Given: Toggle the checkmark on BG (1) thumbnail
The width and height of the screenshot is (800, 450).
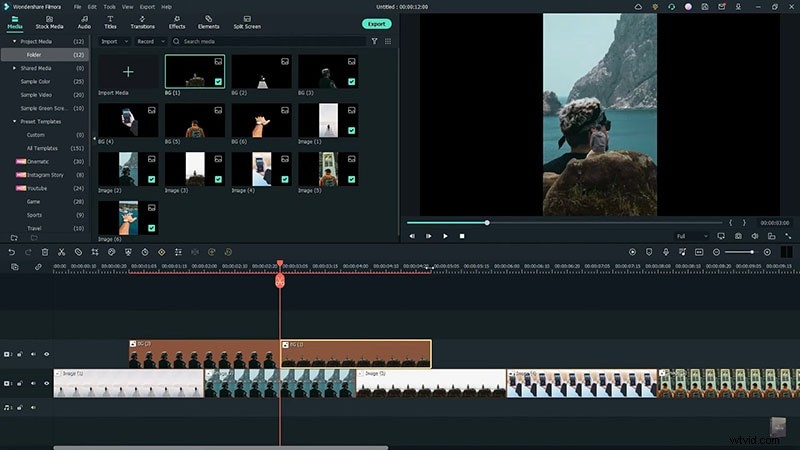Looking at the screenshot, I should [x=218, y=82].
